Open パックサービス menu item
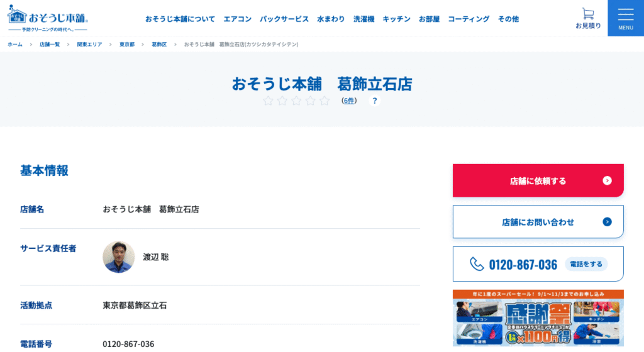Viewport: 644px width, 352px height. point(284,19)
